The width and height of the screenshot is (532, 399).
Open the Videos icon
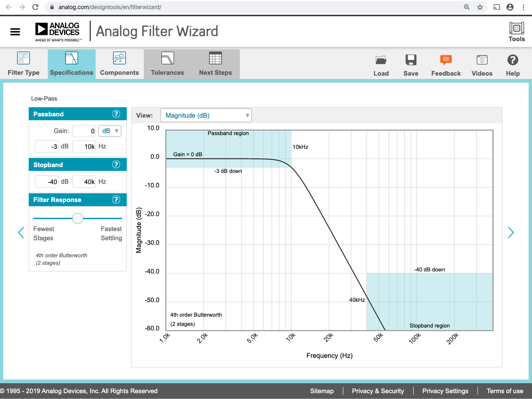[482, 60]
